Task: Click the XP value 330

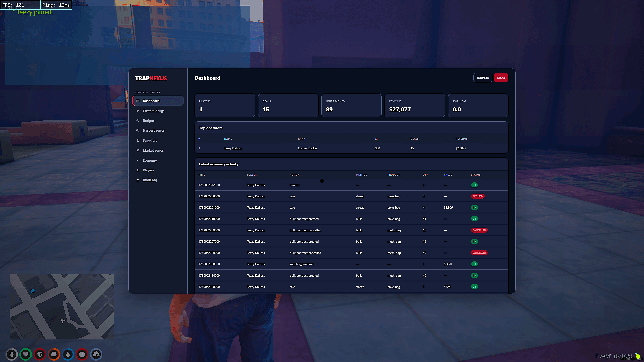Action: point(377,148)
